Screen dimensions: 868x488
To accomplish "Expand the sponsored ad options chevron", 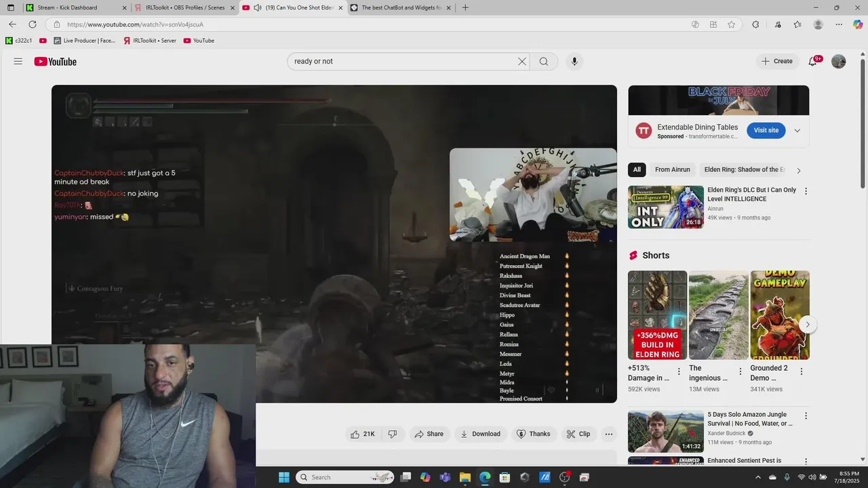I will [x=797, y=130].
